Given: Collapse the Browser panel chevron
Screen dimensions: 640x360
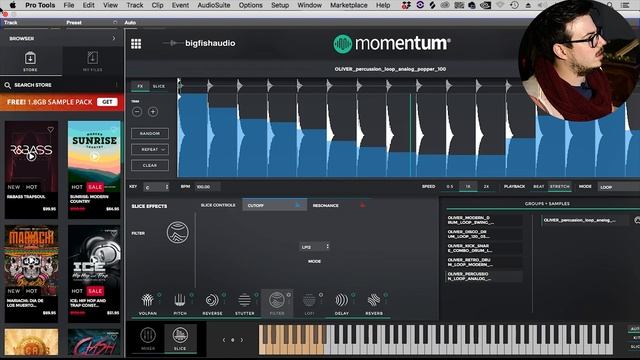Looking at the screenshot, I should point(114,38).
